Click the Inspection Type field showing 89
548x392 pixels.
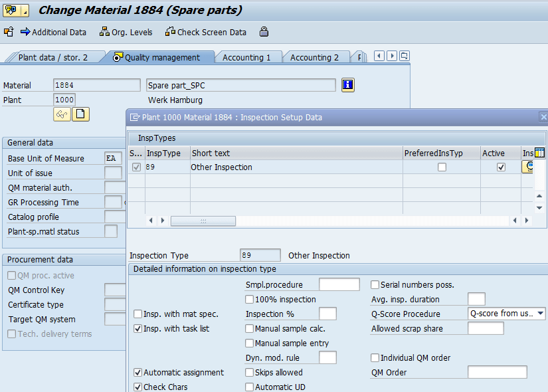click(260, 255)
